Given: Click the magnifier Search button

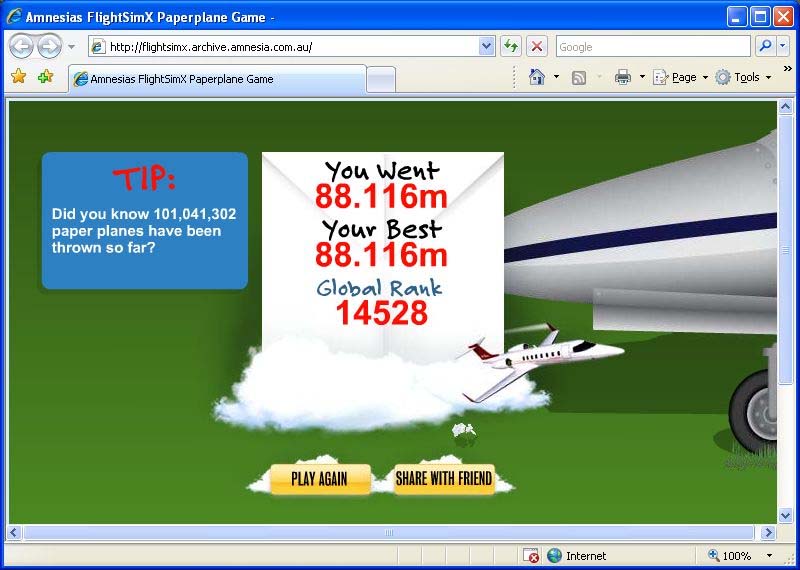Looking at the screenshot, I should [x=765, y=47].
